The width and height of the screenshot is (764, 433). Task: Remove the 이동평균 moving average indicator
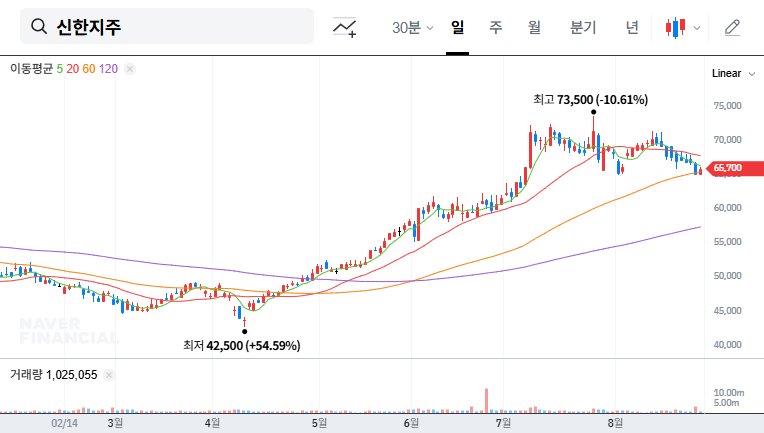coord(130,69)
